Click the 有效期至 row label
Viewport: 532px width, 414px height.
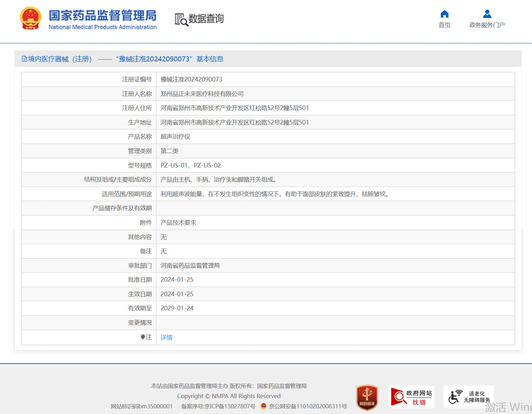click(x=140, y=308)
